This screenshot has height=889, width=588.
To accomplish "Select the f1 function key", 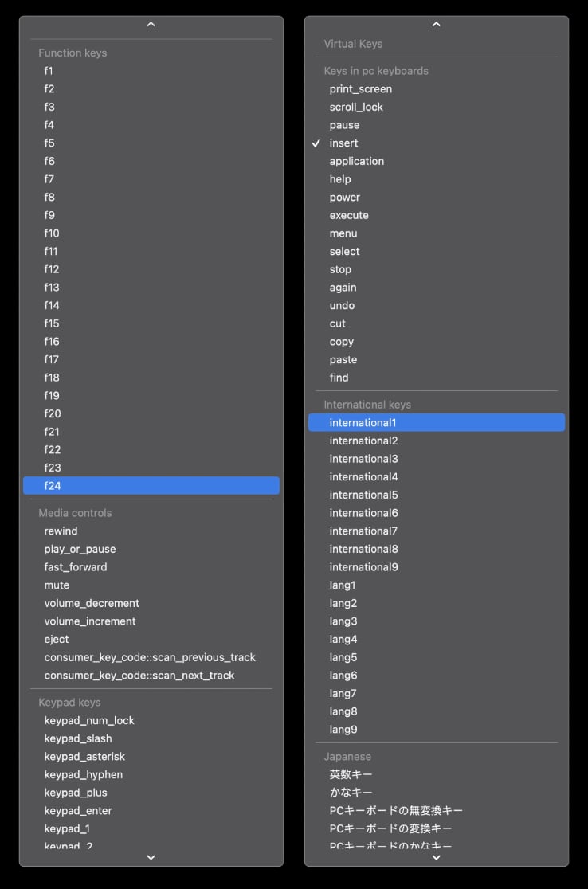I will tap(49, 70).
